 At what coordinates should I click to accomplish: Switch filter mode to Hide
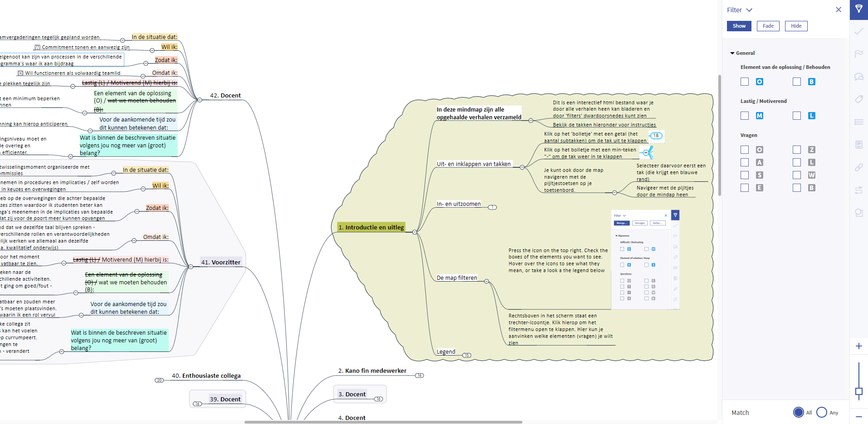click(796, 26)
